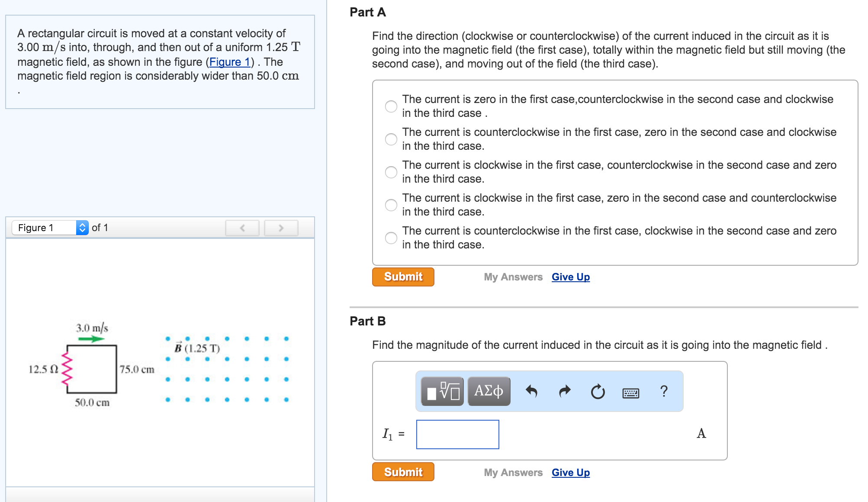This screenshot has height=502, width=868.
Task: Go to previous figure arrow
Action: [x=242, y=228]
